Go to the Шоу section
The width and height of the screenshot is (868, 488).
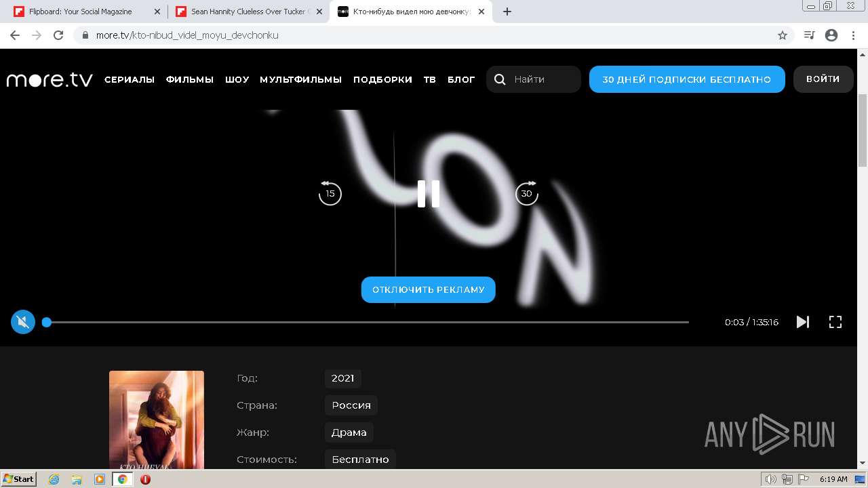coord(237,79)
